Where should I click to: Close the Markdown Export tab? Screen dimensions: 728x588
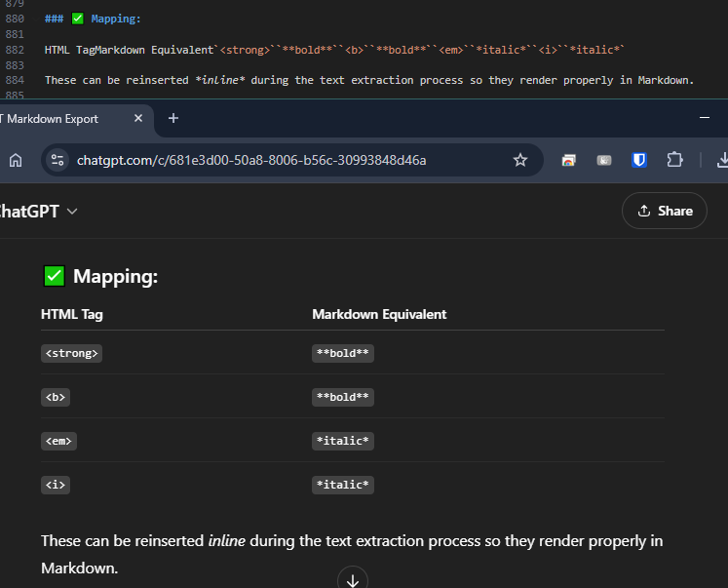[x=138, y=118]
